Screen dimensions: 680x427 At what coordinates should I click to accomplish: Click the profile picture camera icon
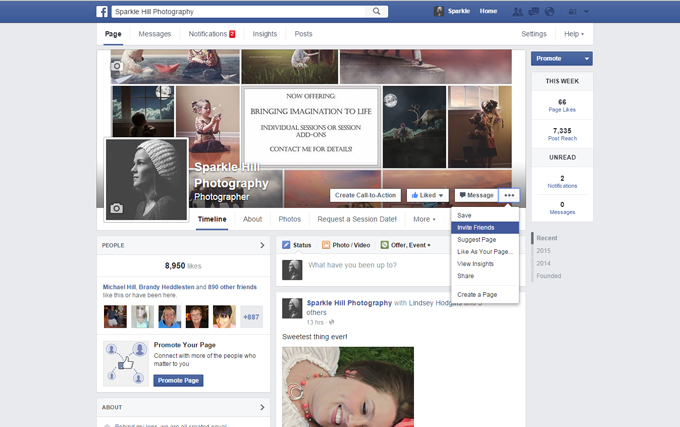pos(116,209)
